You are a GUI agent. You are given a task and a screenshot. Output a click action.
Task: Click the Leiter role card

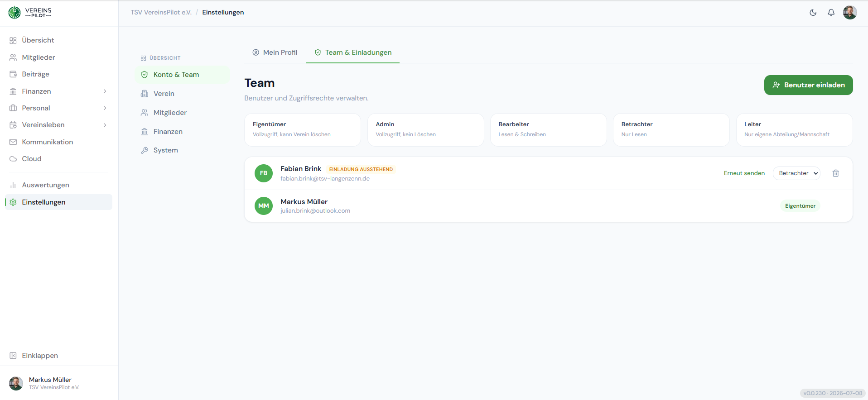pyautogui.click(x=795, y=130)
